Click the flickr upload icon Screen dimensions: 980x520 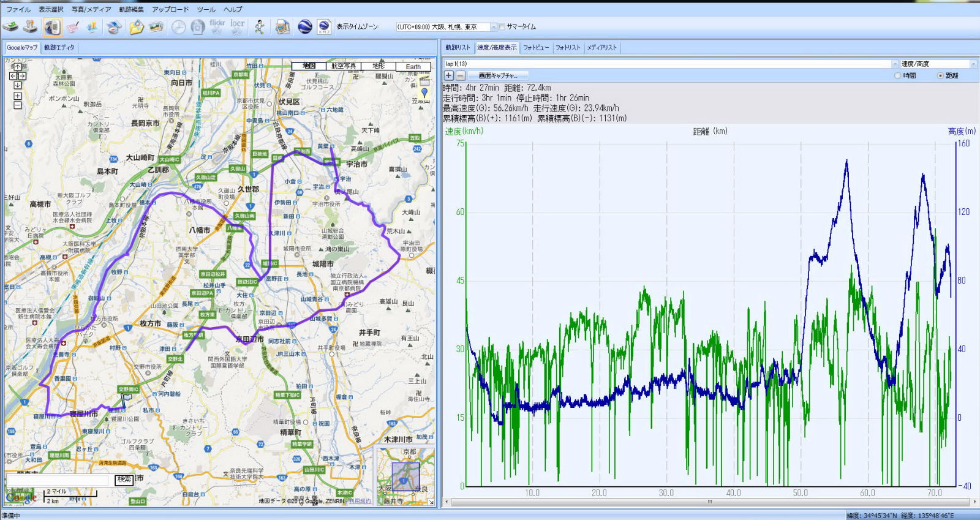[x=217, y=26]
